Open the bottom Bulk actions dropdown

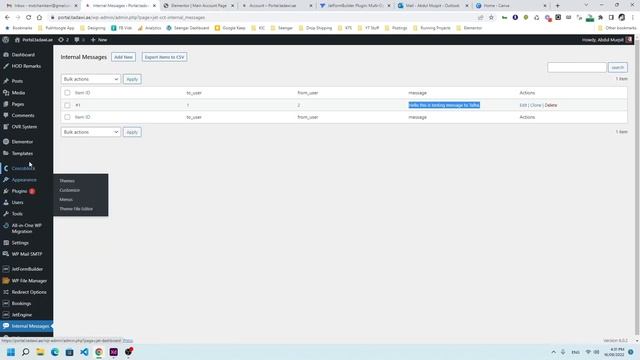coord(91,132)
